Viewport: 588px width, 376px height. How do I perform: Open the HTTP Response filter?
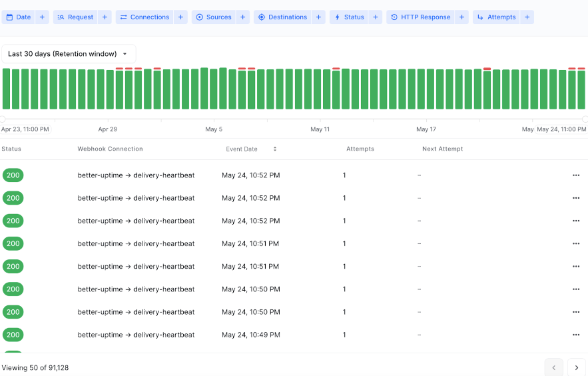[420, 17]
